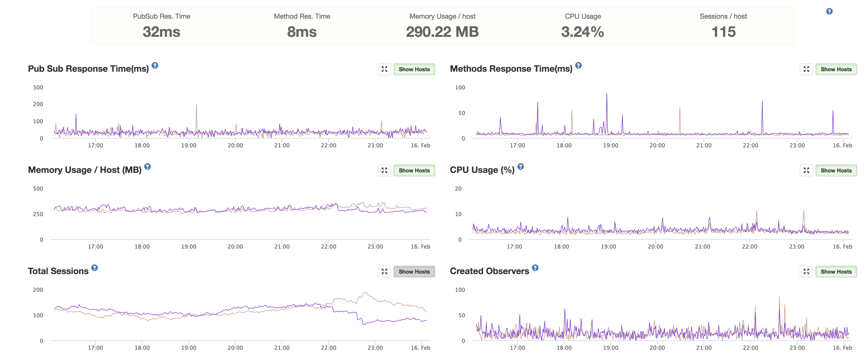
Task: Click the 290.22 MB memory value
Action: pos(442,32)
